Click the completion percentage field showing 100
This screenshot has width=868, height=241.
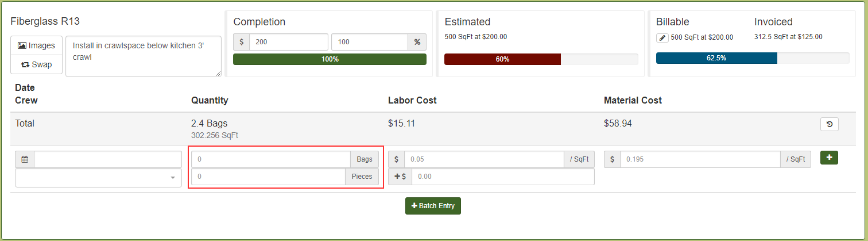370,42
